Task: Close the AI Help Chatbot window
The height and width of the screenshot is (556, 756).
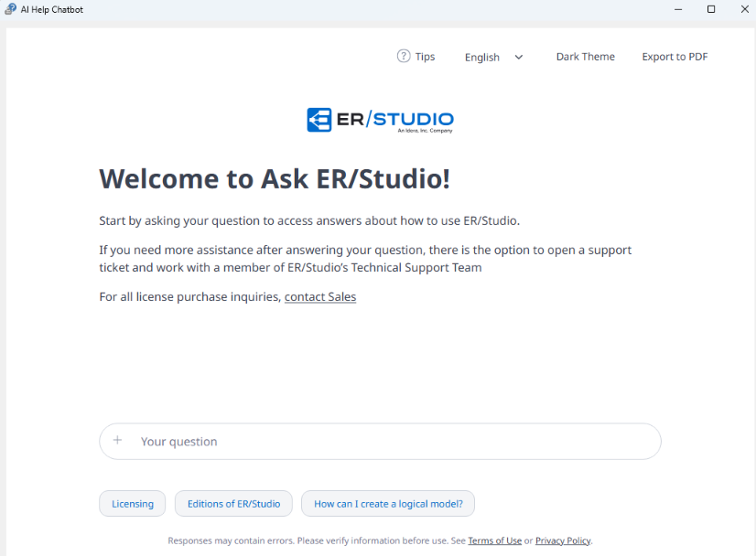Action: pyautogui.click(x=744, y=9)
